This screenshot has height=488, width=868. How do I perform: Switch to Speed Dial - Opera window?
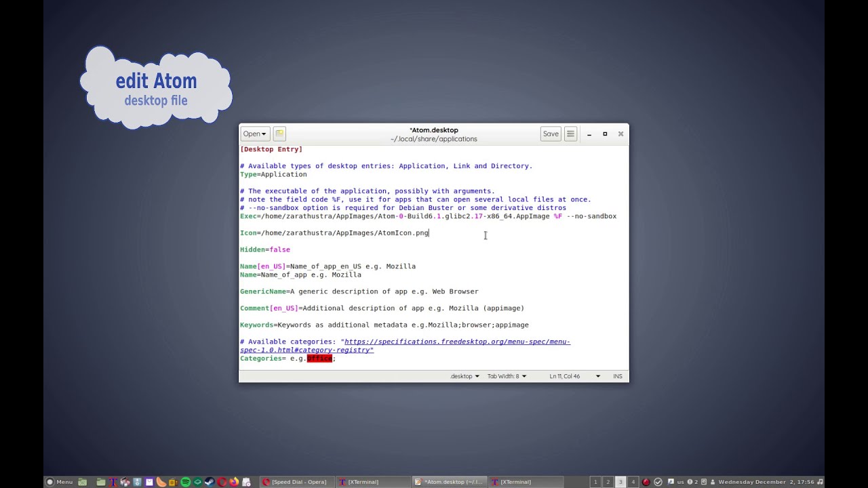coord(296,482)
